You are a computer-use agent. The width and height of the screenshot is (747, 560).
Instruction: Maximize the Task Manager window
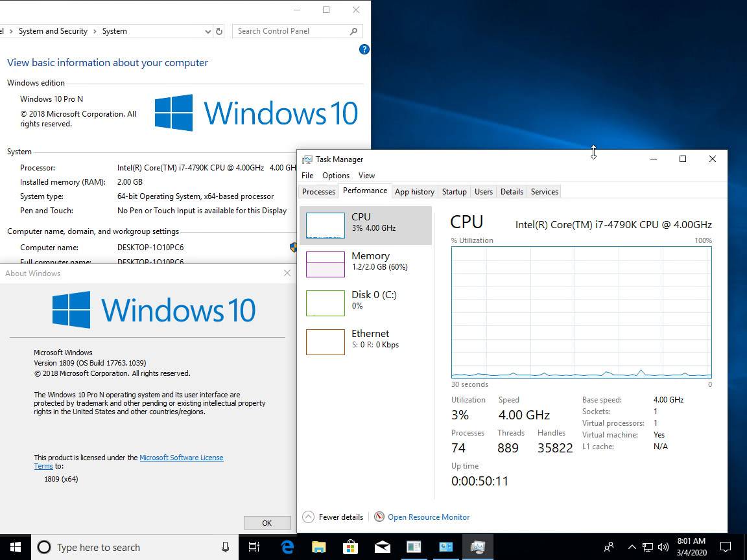tap(683, 159)
